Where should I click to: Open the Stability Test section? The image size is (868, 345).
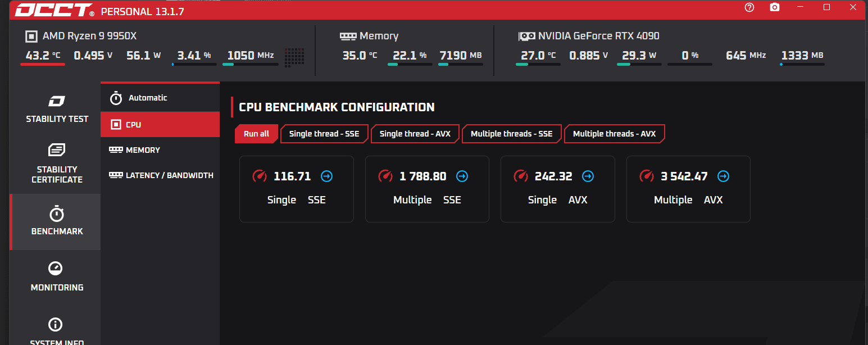tap(57, 109)
